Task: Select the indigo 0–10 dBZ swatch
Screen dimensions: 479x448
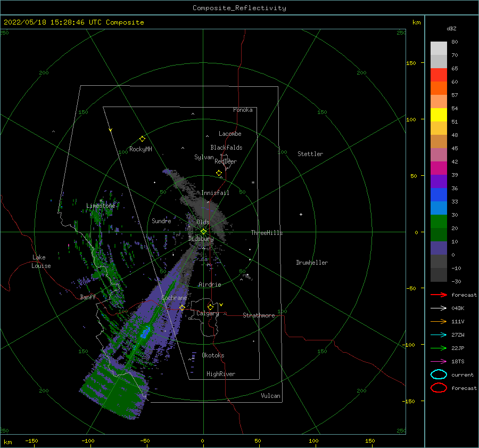Action: pos(439,248)
